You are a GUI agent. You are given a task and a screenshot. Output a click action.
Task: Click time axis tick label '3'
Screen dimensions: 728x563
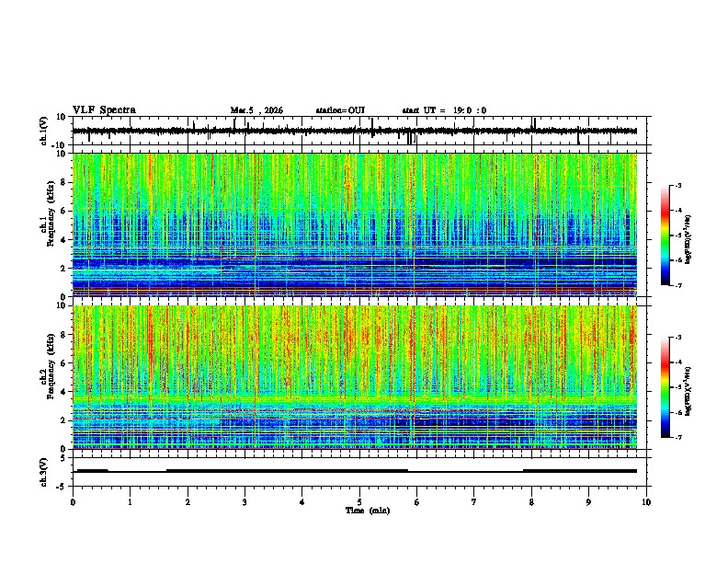click(x=245, y=502)
